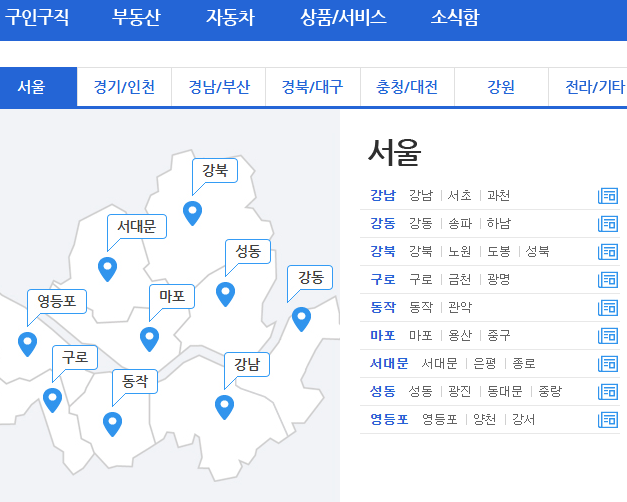The width and height of the screenshot is (627, 502).
Task: Open 상품/서비스 in top navigation
Action: pos(343,18)
